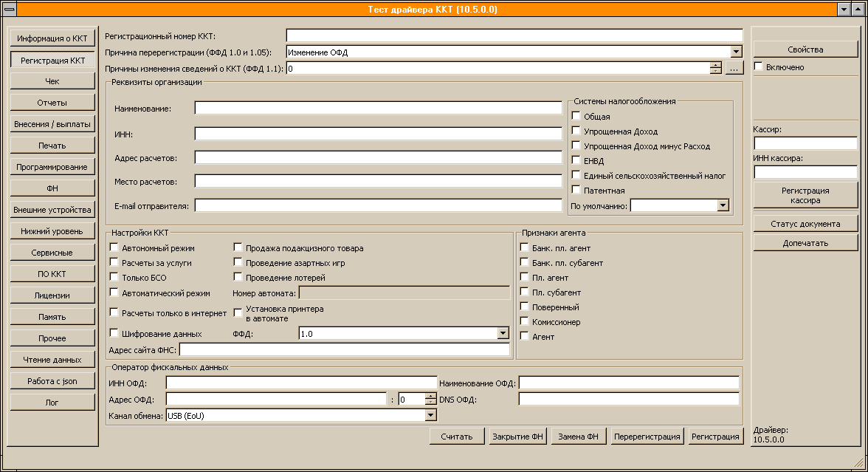Toggle the Включено checkbox
868x472 pixels.
pyautogui.click(x=758, y=66)
